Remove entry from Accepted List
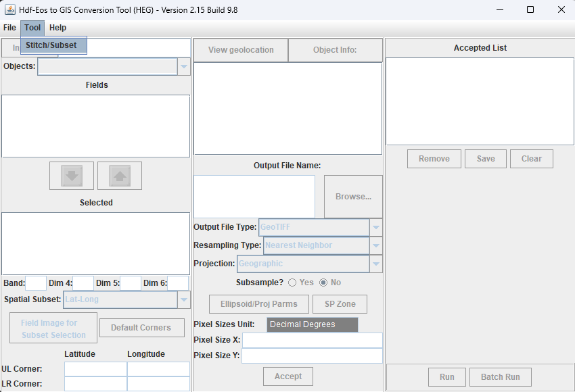The image size is (575, 392). click(434, 159)
